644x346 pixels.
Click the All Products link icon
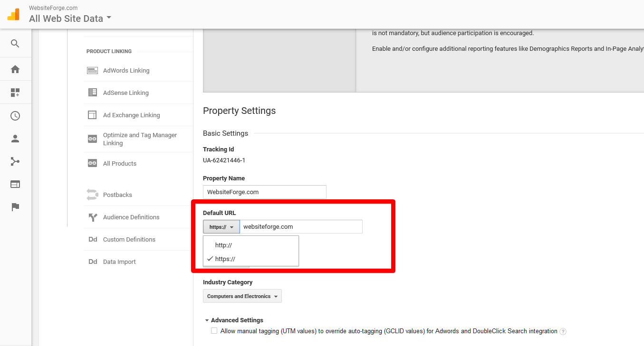92,163
